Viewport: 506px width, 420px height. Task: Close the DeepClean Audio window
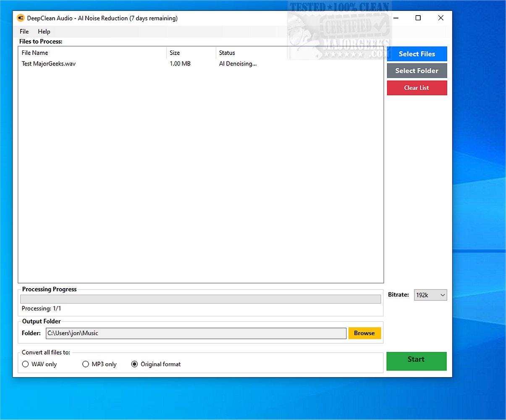tap(440, 18)
